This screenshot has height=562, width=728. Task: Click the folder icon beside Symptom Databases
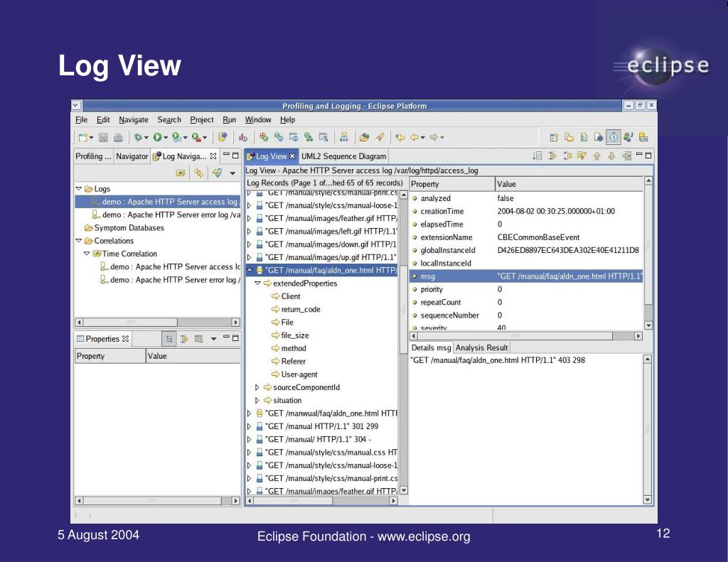[88, 228]
